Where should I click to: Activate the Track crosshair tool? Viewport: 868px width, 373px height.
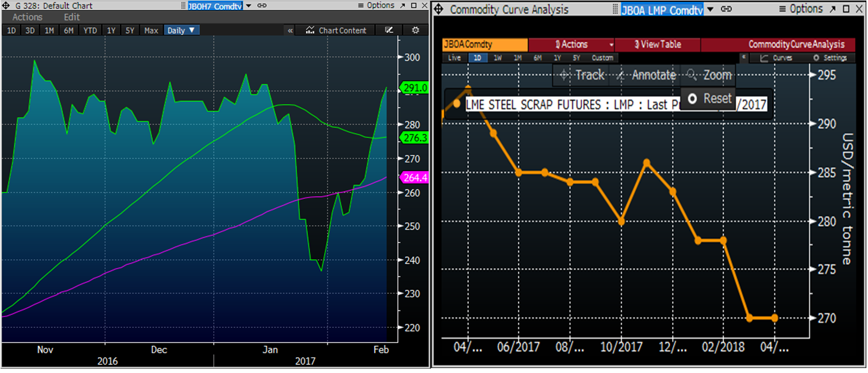582,75
